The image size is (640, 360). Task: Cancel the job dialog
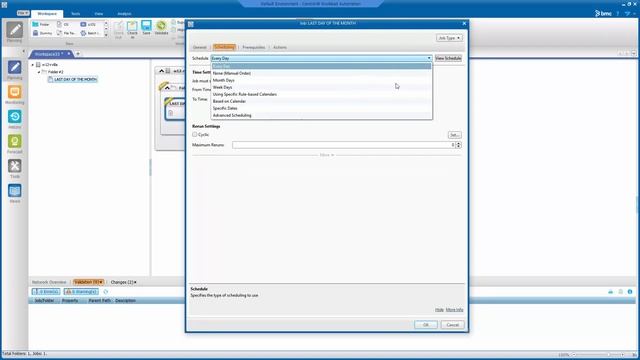tap(452, 324)
